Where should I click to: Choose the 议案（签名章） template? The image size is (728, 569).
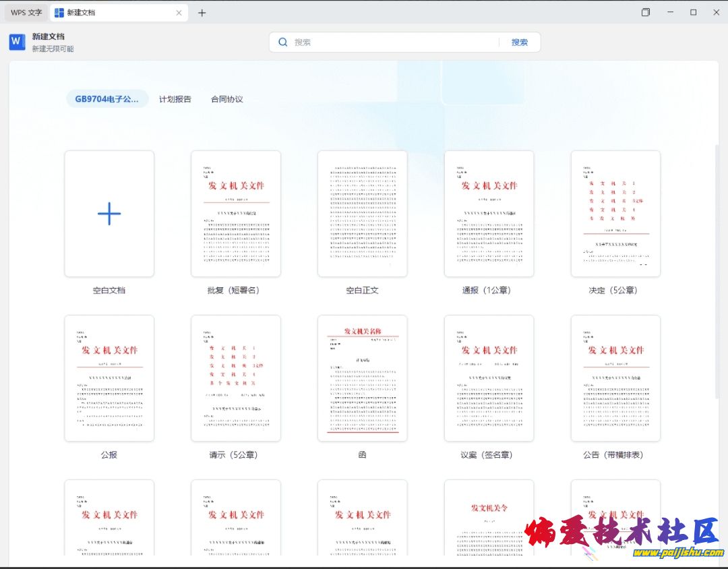tap(489, 378)
